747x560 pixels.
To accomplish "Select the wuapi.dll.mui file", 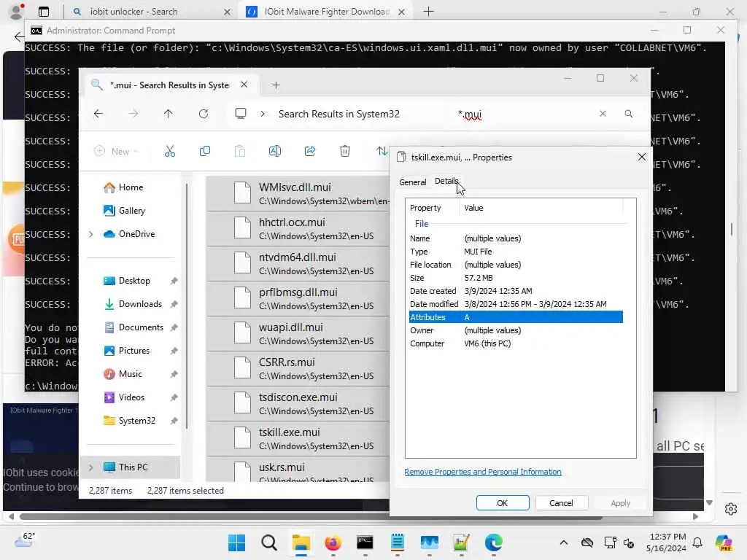I will pos(298,333).
